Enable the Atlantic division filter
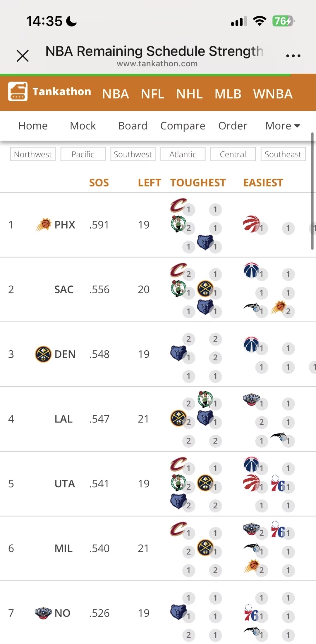The width and height of the screenshot is (316, 644). (x=183, y=154)
